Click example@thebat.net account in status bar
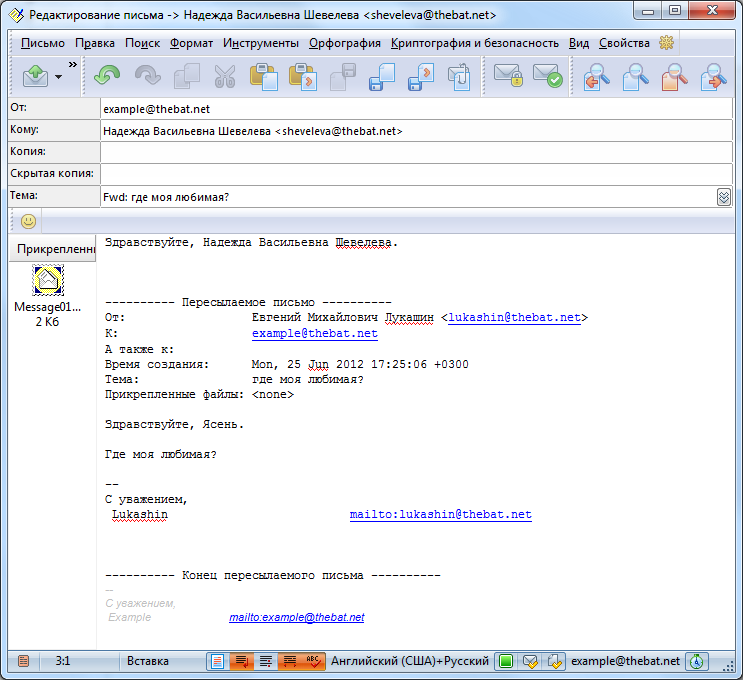Screen dimensions: 743x680 point(625,661)
